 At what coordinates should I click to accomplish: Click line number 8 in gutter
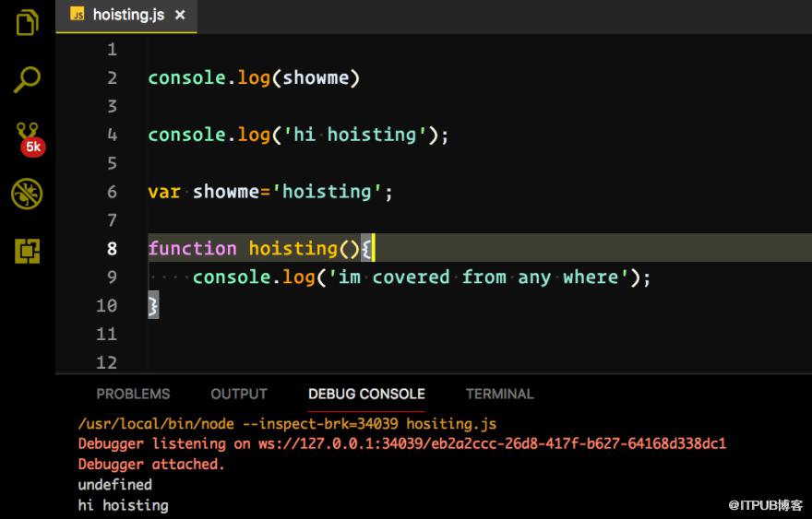tap(112, 249)
